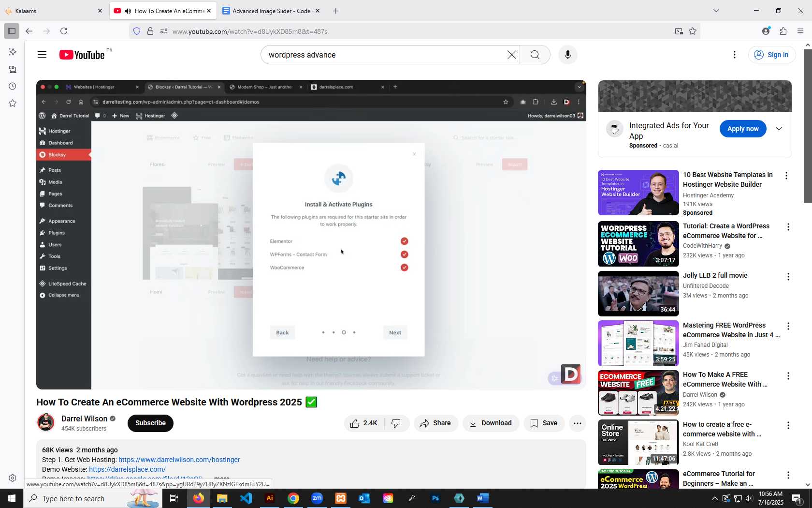Open the browser account profile icon
The height and width of the screenshot is (508, 812).
766,31
